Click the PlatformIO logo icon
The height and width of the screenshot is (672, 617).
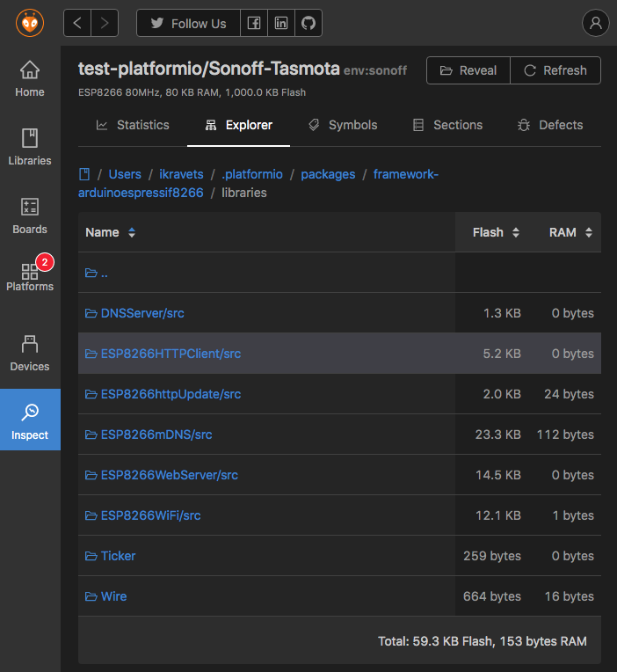[30, 23]
